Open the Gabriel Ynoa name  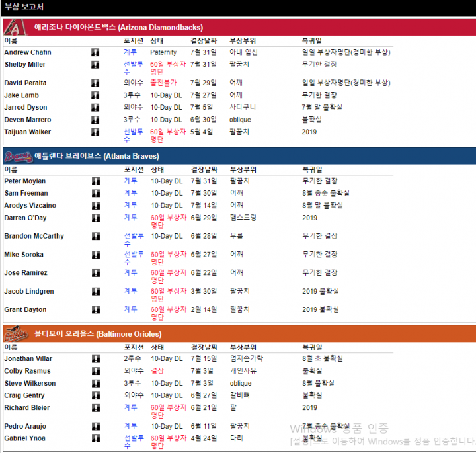tap(24, 438)
